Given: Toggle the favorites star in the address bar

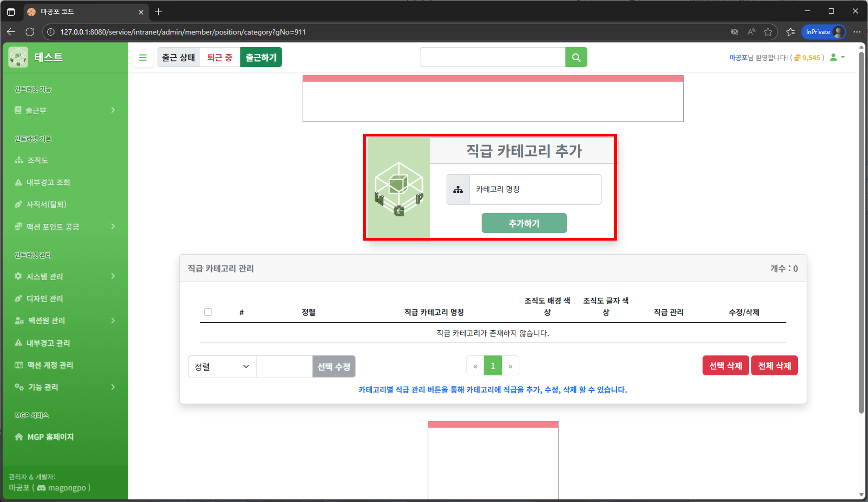Looking at the screenshot, I should pos(768,32).
